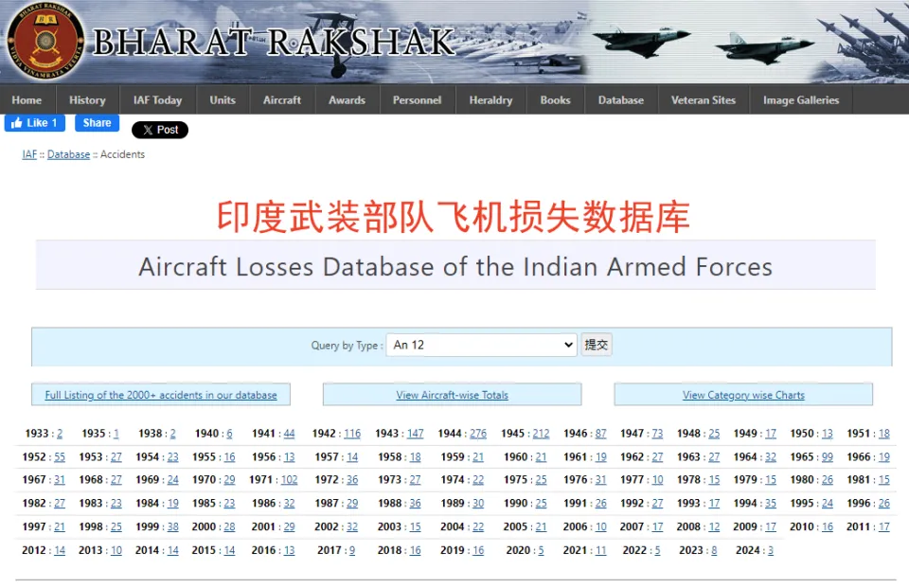
Task: Follow the Database breadcrumb link
Action: [68, 154]
